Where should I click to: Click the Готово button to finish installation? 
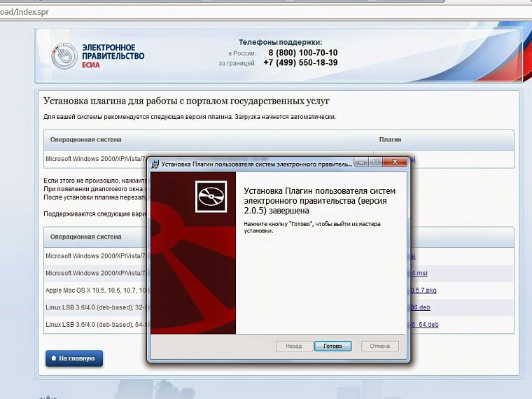pos(332,346)
